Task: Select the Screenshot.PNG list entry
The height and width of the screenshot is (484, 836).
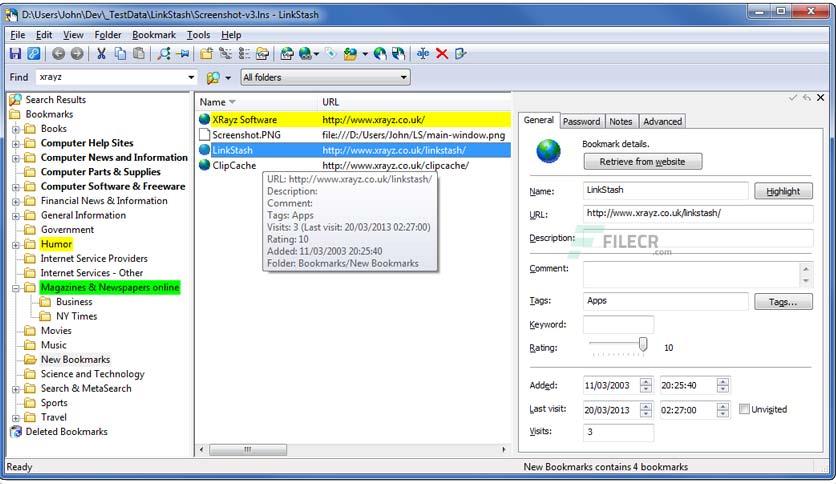Action: [354, 135]
